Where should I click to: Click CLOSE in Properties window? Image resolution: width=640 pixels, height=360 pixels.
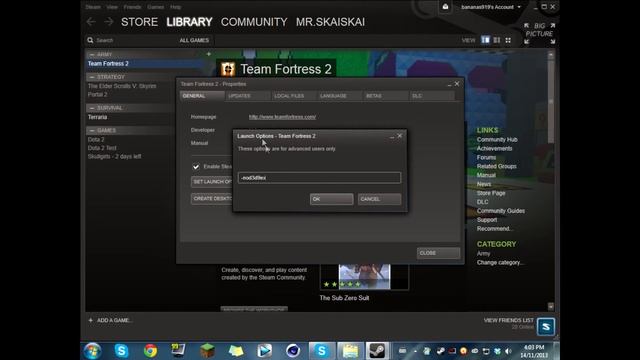(438, 253)
